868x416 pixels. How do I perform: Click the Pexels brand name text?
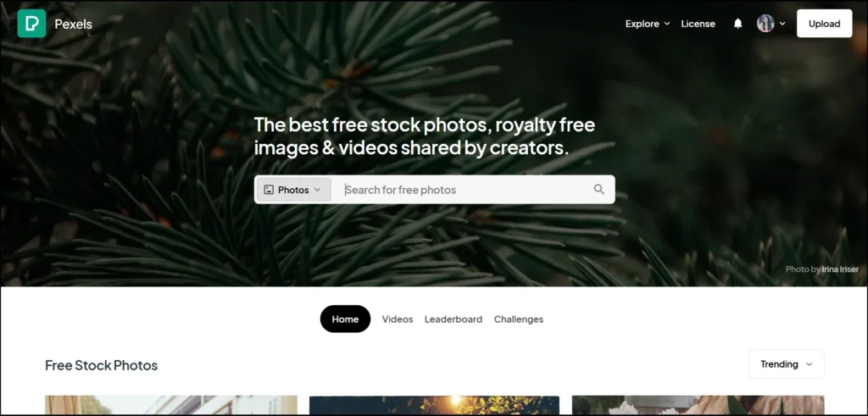point(73,24)
